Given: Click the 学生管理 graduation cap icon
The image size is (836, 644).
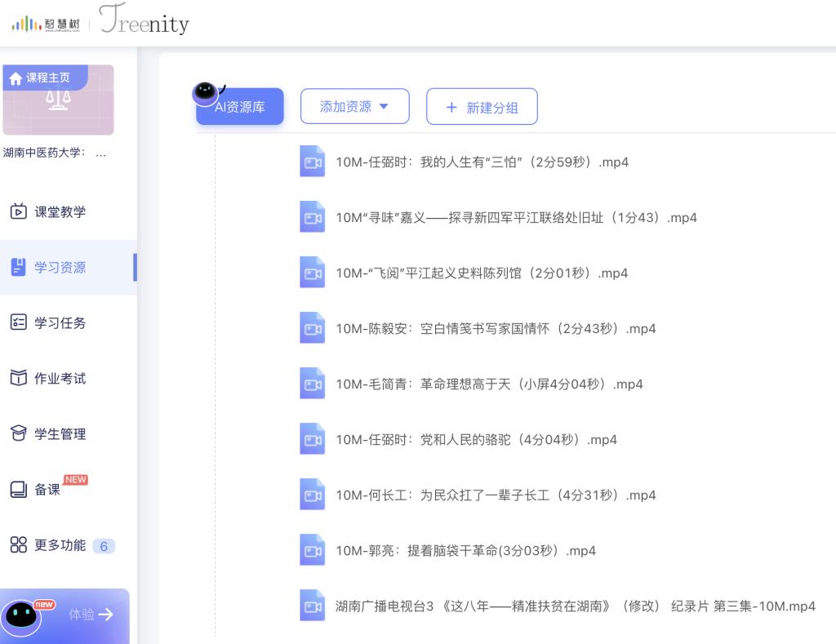Looking at the screenshot, I should (18, 434).
